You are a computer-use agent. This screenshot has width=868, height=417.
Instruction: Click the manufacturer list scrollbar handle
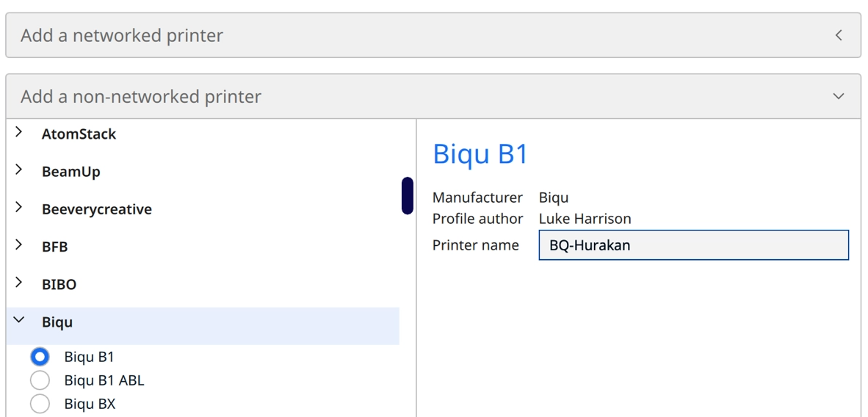click(407, 195)
